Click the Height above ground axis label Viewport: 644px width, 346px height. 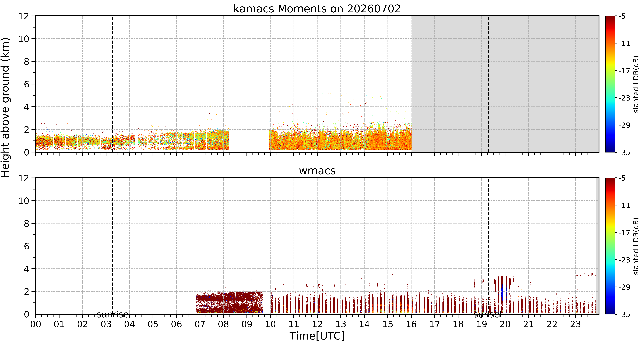5,107
